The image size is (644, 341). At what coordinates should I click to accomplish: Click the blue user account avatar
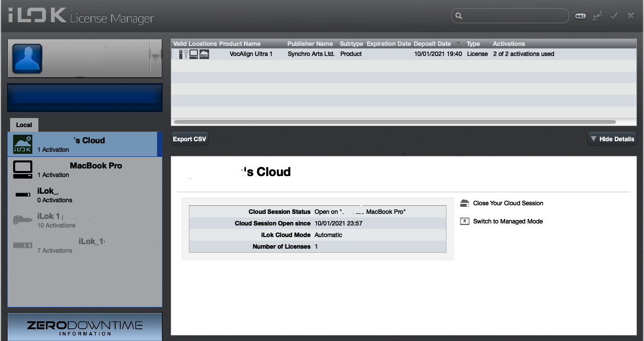tap(27, 59)
